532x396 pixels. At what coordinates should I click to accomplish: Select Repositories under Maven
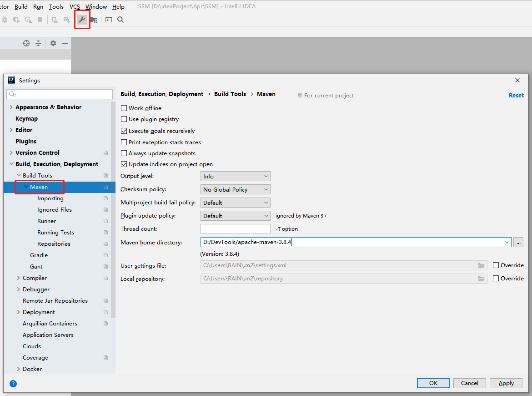tap(54, 244)
